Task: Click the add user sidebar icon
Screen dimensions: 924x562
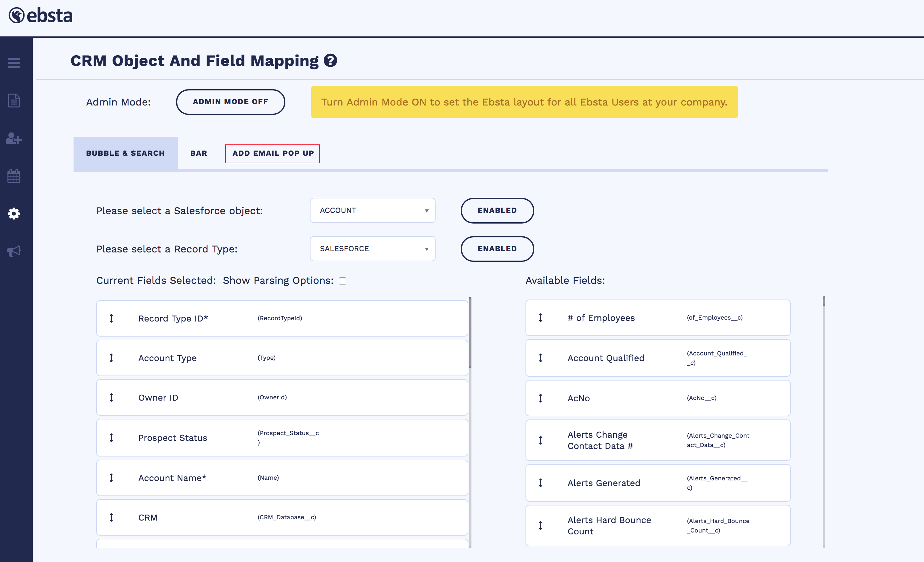Action: tap(14, 139)
